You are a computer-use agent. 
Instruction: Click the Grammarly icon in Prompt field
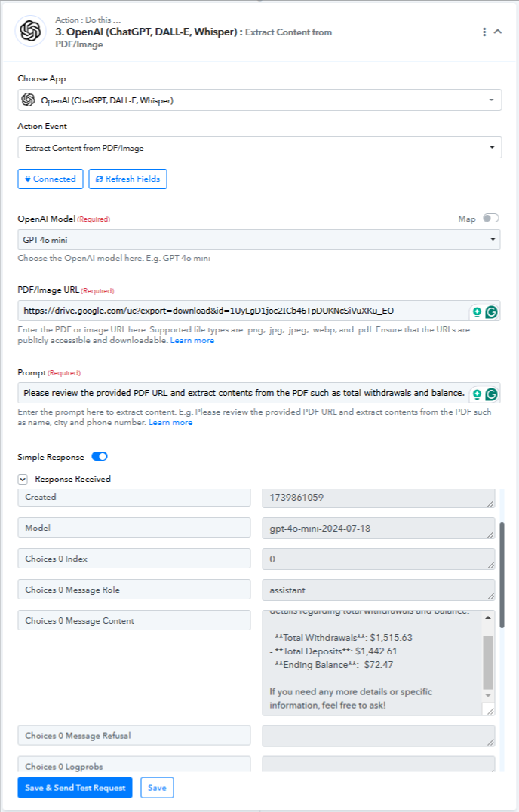click(x=491, y=394)
